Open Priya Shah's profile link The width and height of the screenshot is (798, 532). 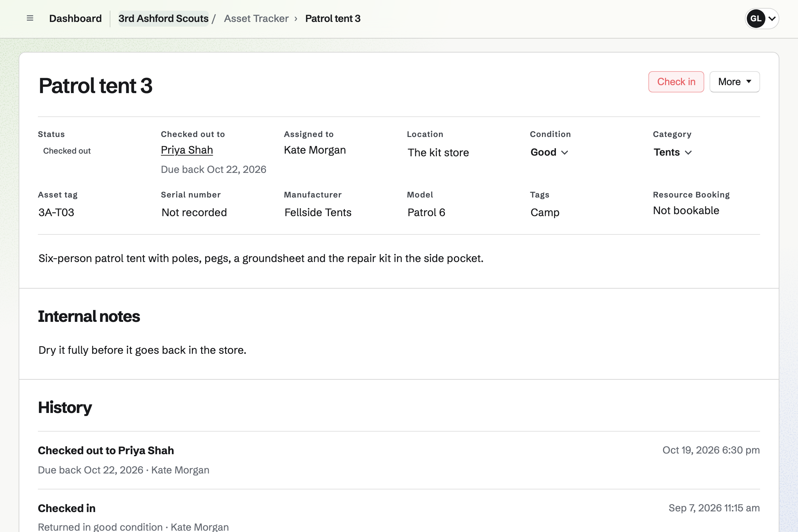(x=187, y=150)
